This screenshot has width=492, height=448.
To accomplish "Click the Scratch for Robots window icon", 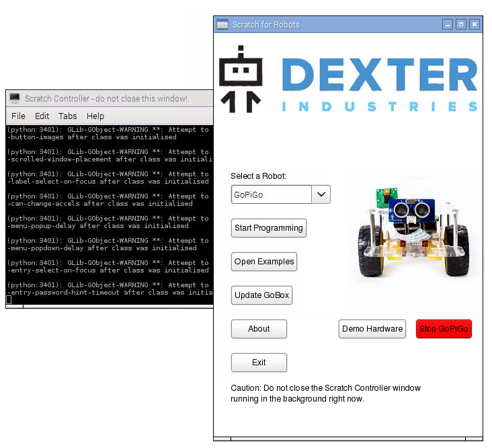I will 222,24.
